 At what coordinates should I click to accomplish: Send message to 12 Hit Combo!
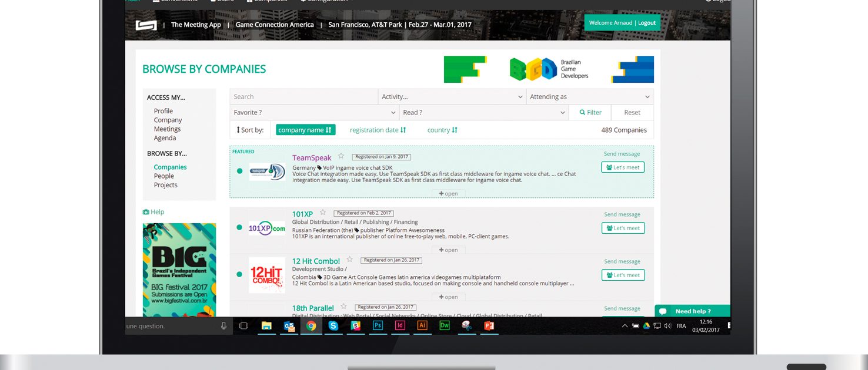[622, 261]
